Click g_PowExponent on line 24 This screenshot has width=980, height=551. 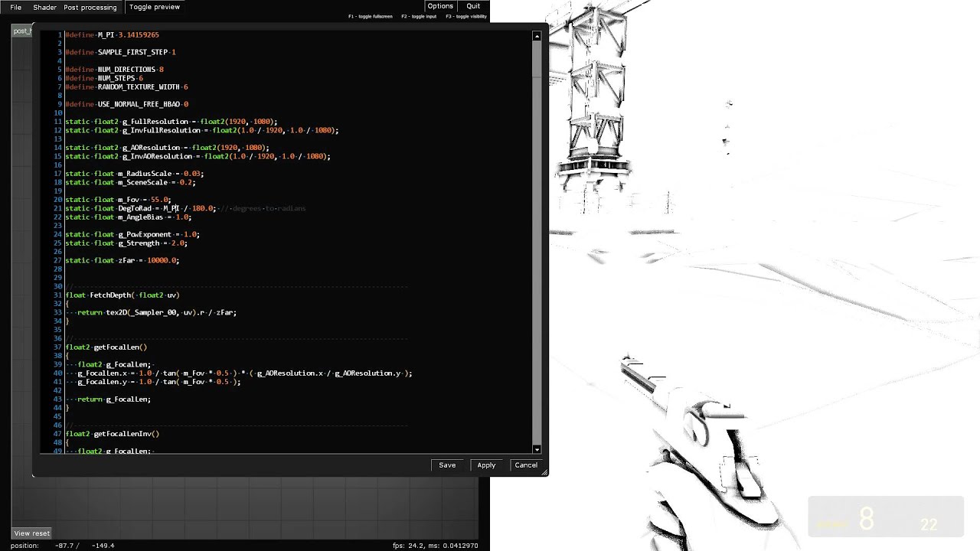coord(145,234)
